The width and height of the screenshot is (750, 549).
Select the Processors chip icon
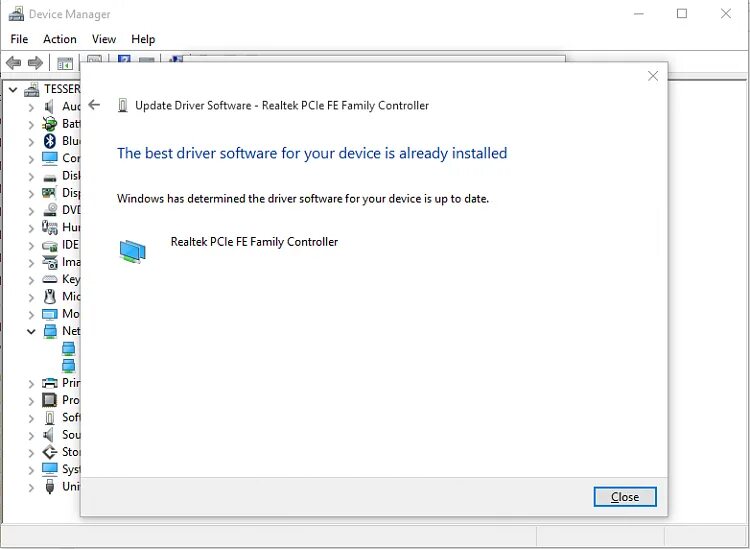point(49,400)
